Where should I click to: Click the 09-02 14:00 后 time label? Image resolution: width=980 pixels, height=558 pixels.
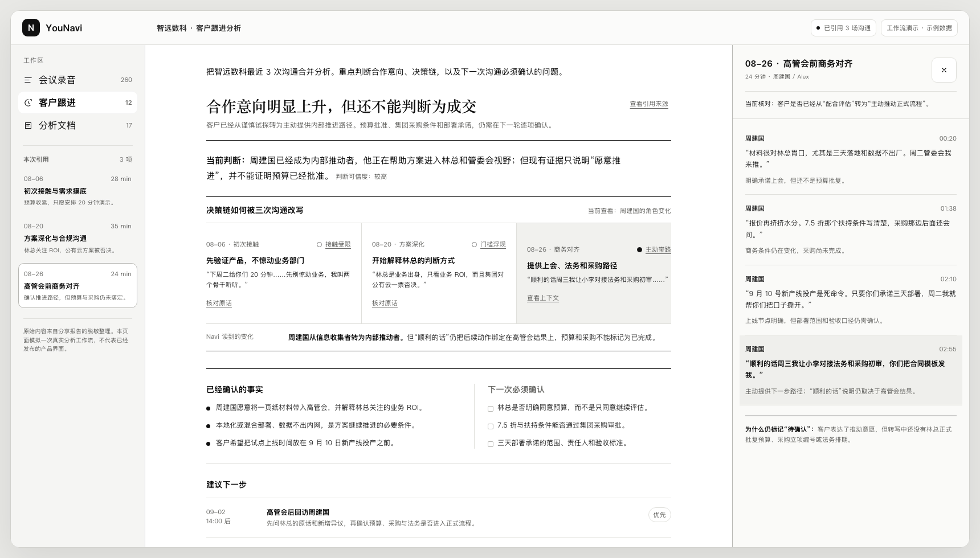(218, 516)
